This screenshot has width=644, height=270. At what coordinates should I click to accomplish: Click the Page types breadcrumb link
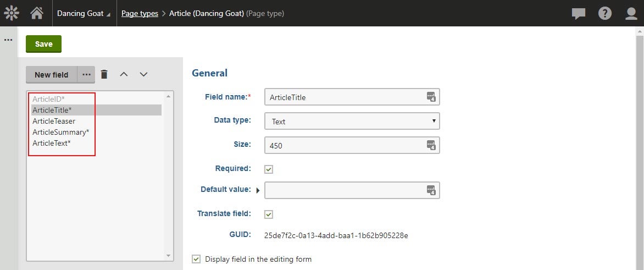(140, 14)
